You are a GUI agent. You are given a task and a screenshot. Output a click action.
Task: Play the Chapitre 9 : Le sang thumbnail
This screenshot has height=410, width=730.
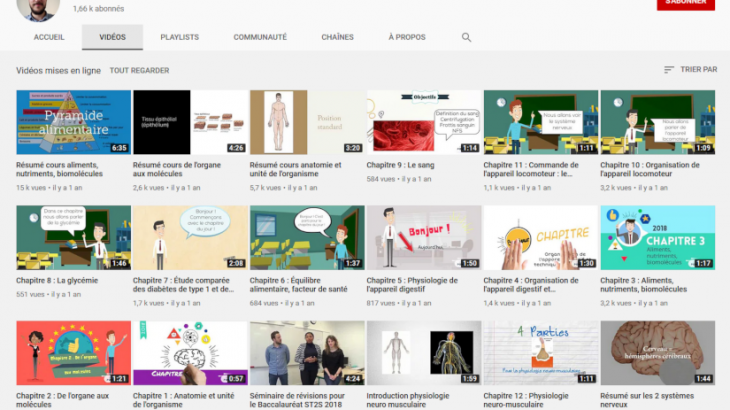(x=423, y=122)
